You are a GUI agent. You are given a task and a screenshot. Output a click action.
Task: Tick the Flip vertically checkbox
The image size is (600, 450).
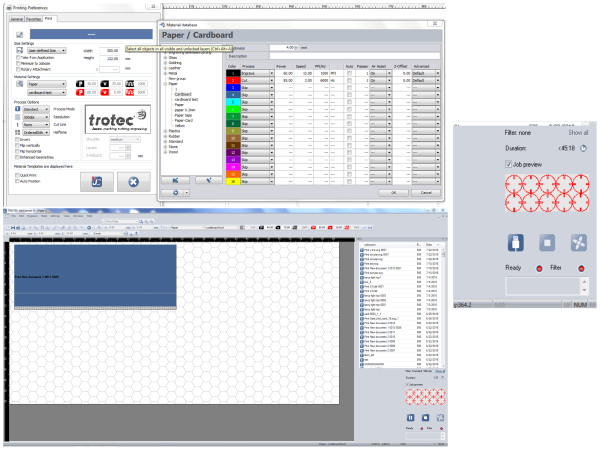click(x=17, y=145)
